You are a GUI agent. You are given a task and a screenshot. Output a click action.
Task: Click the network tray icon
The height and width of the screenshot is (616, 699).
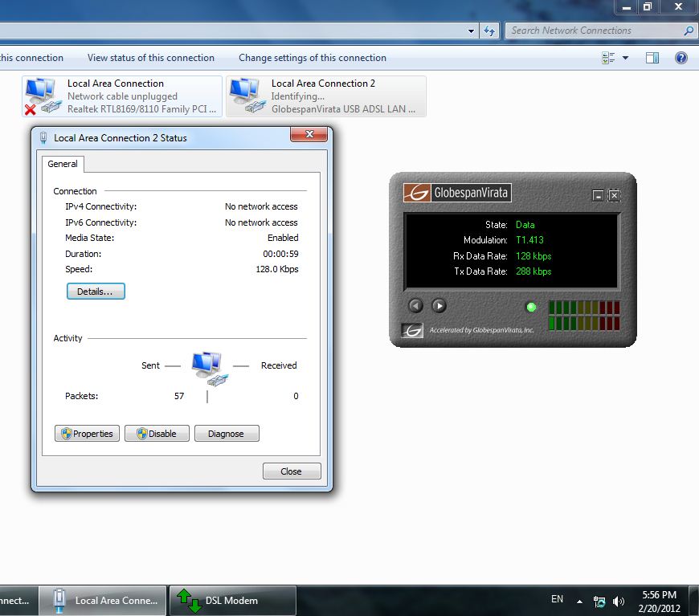click(x=599, y=602)
